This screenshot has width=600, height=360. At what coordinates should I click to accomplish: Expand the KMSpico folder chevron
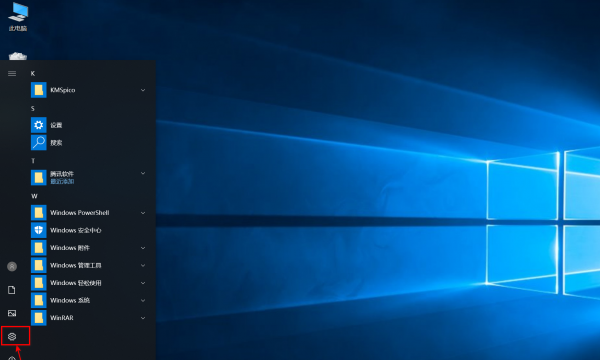pos(143,90)
